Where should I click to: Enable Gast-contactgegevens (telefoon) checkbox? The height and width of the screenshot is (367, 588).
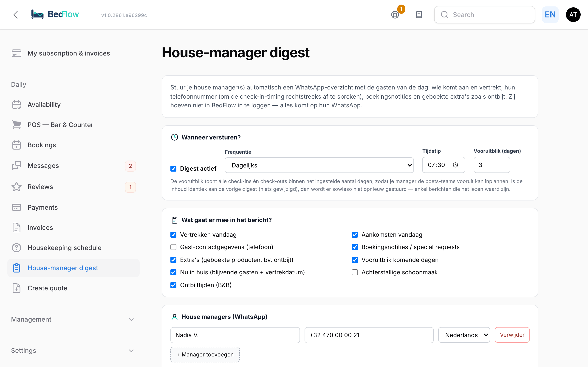pyautogui.click(x=173, y=247)
